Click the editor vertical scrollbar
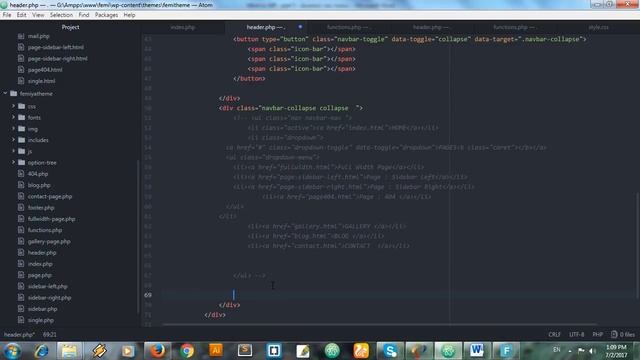This screenshot has height=360, width=640. tap(638, 245)
